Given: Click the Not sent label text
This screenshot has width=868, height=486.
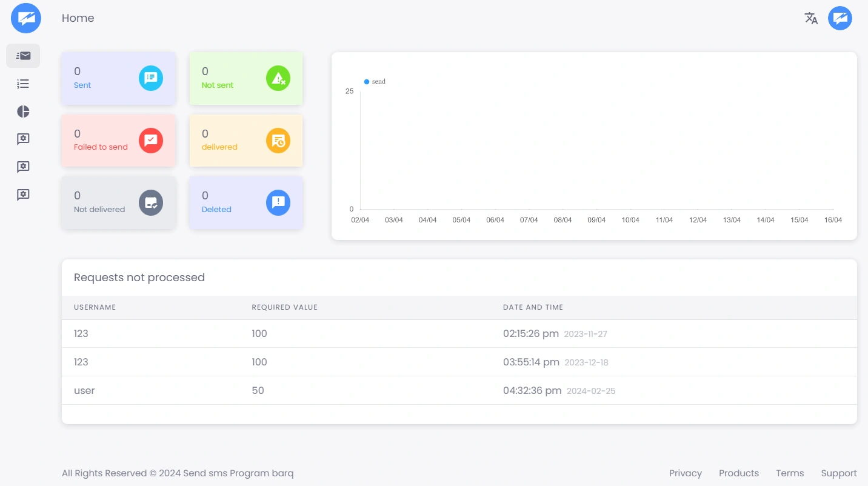Looking at the screenshot, I should [x=218, y=85].
